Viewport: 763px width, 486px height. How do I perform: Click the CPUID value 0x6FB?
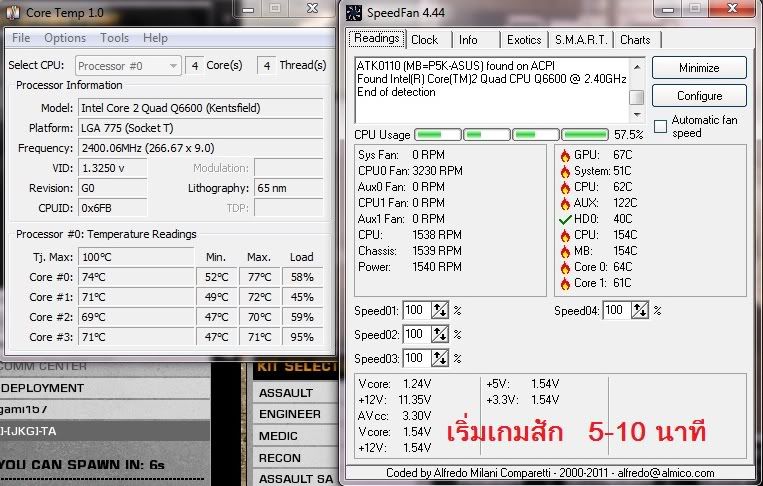112,208
